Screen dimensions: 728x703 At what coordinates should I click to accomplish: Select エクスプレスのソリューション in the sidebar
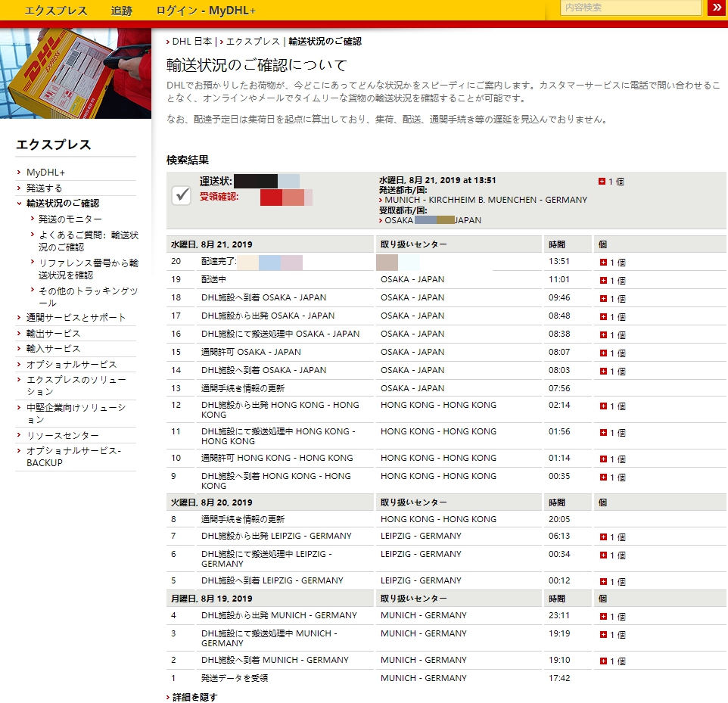coord(76,385)
